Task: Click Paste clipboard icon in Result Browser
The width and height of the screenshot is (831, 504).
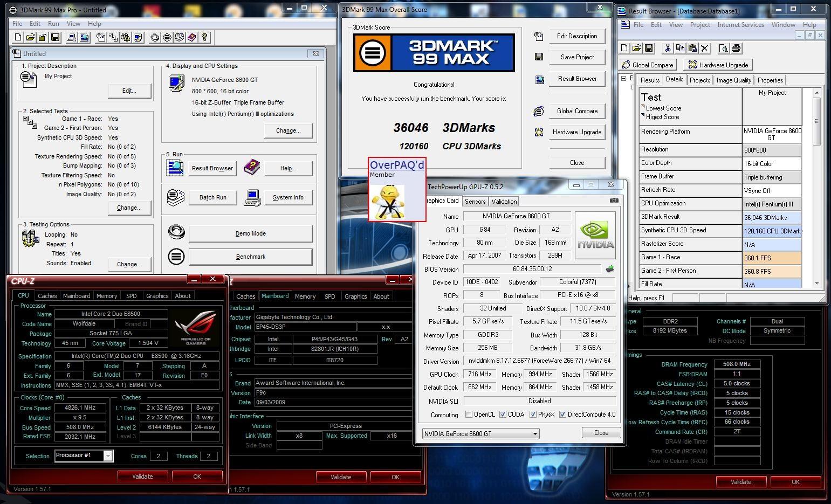Action: [692, 48]
